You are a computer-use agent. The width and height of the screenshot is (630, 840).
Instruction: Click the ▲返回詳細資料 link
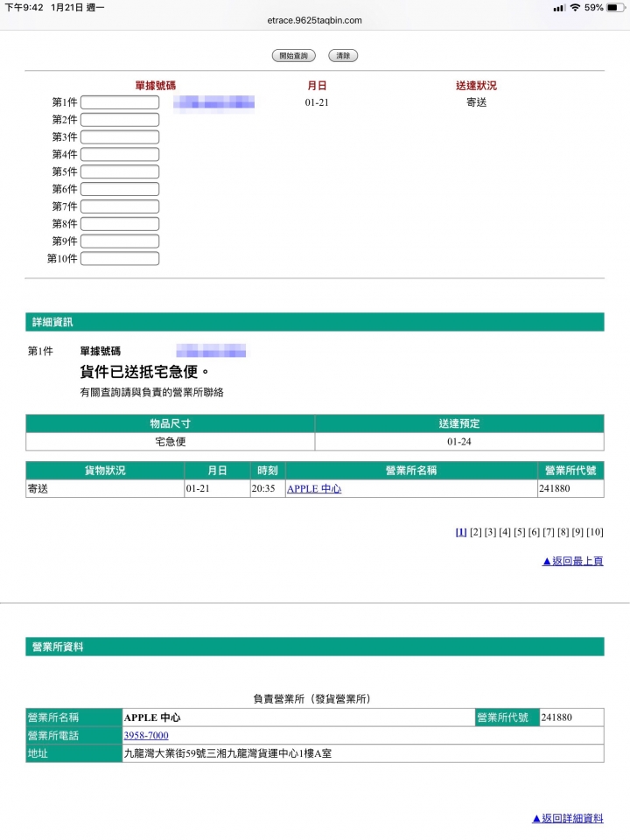coord(568,818)
